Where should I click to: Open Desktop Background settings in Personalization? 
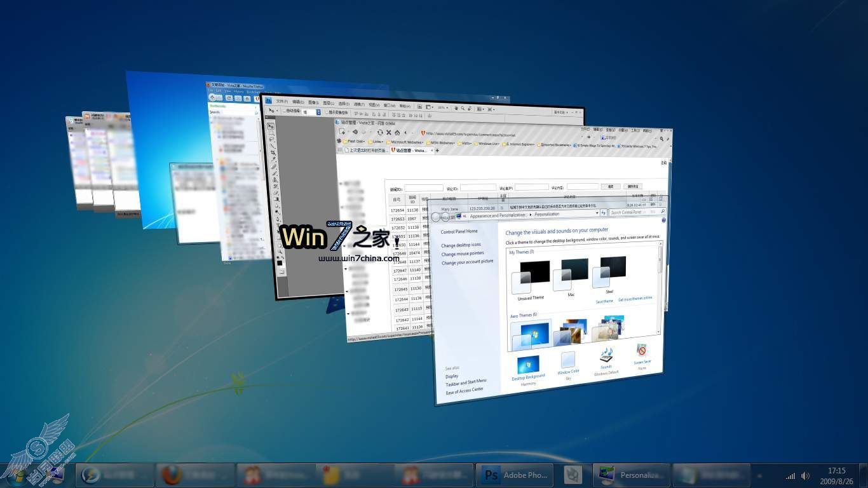[527, 368]
